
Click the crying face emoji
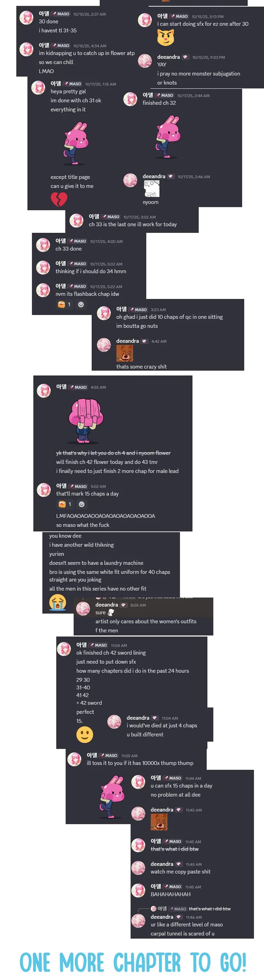click(x=58, y=602)
